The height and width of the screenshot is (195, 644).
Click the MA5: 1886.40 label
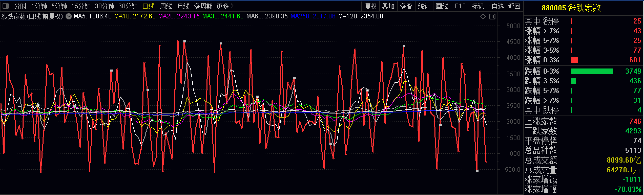pos(92,17)
